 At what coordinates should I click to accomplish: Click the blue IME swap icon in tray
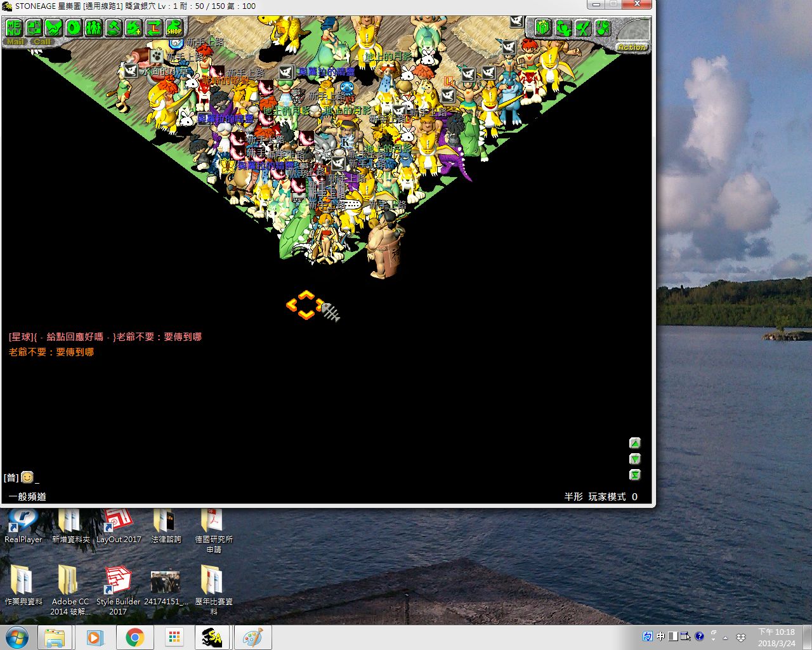click(x=648, y=636)
